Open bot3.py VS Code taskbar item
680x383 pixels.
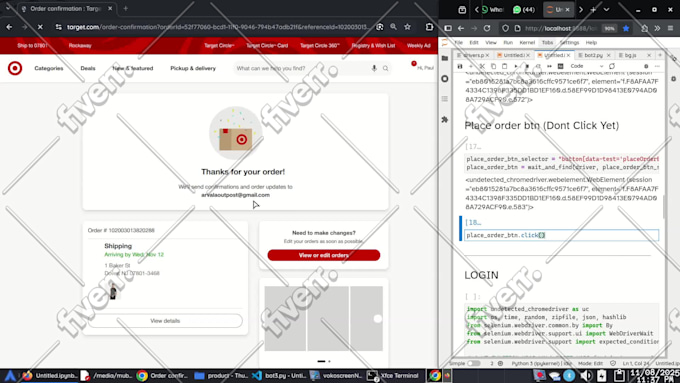click(x=279, y=376)
